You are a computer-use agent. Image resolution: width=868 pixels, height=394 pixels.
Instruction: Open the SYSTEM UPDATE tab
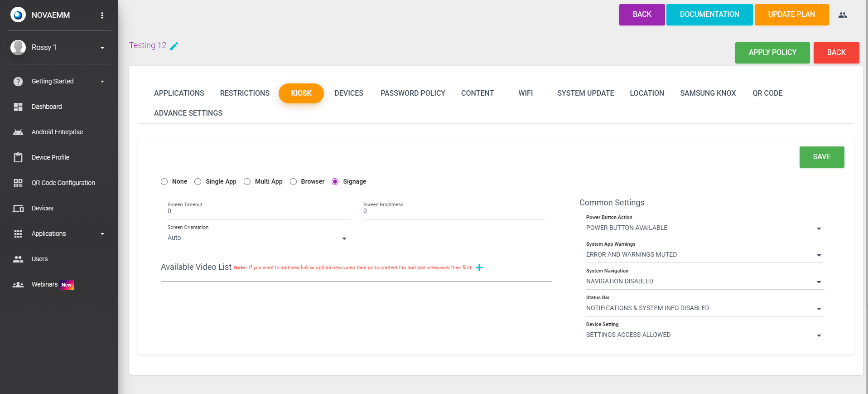point(585,93)
